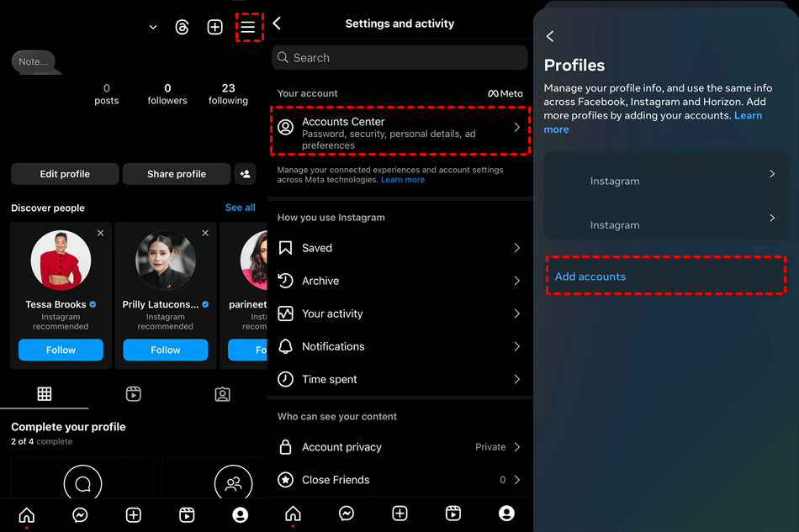Click the Archive clock-arrow icon
Image resolution: width=799 pixels, height=532 pixels.
click(x=285, y=281)
